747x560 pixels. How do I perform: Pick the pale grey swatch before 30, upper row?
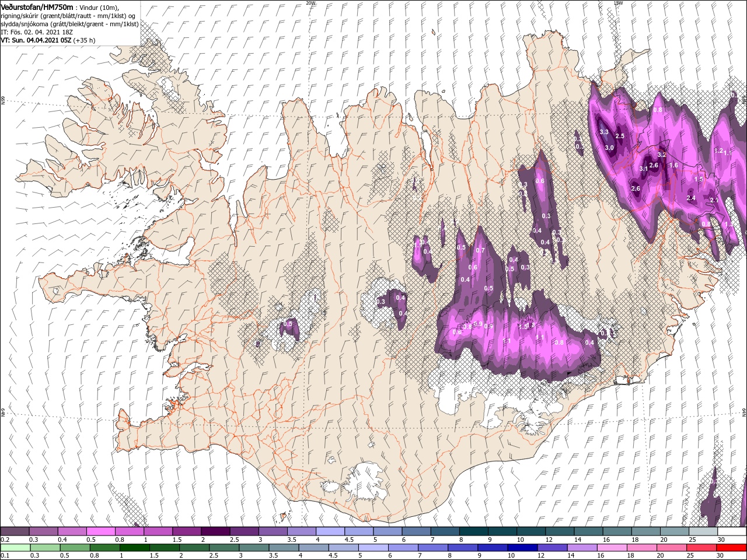click(703, 531)
